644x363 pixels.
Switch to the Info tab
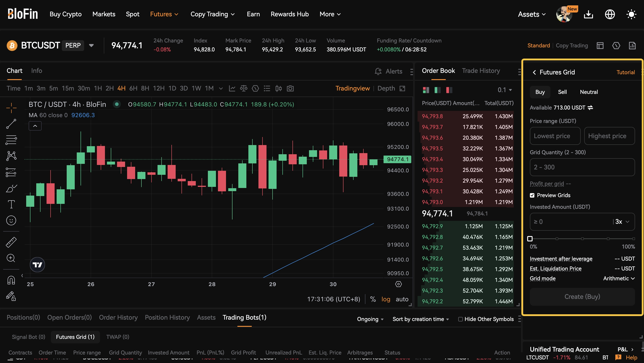click(x=36, y=71)
